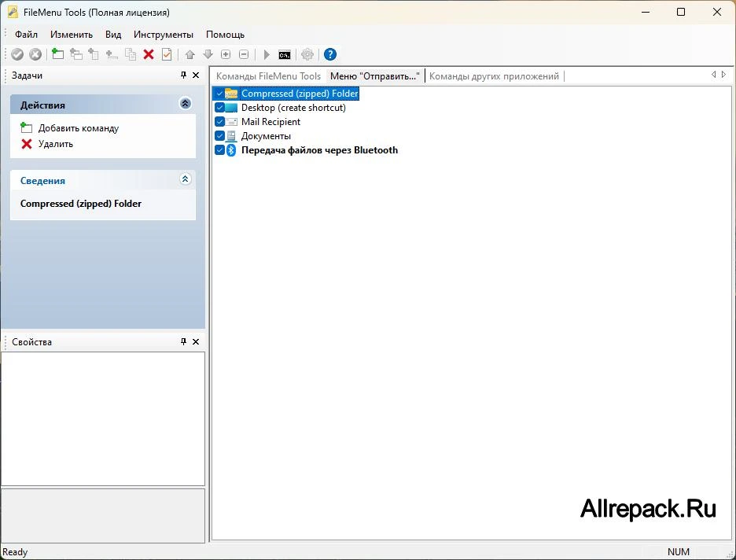The height and width of the screenshot is (560, 736).
Task: Click the Mail Recipient envelope icon
Action: coord(231,122)
